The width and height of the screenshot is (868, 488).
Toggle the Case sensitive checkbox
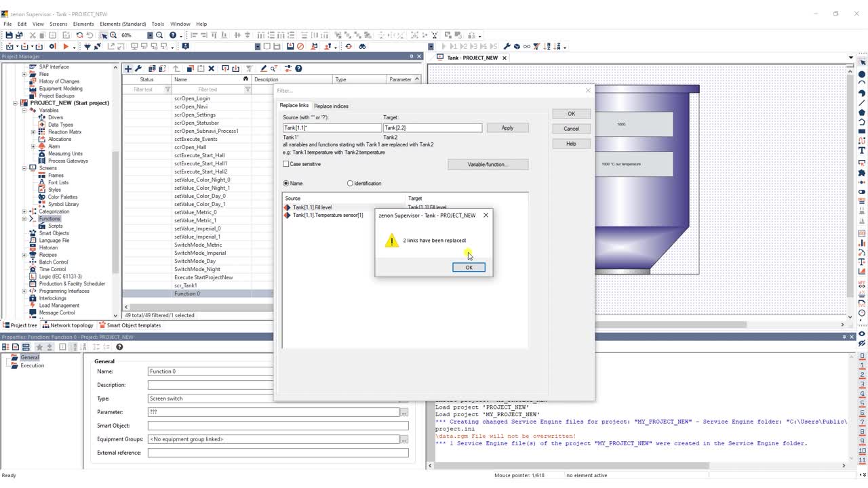tap(286, 164)
